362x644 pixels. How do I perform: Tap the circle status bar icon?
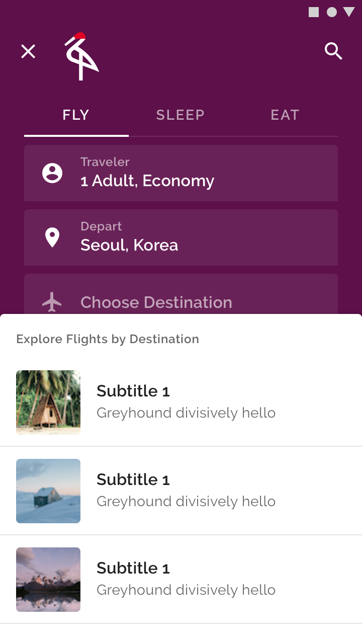click(x=332, y=12)
